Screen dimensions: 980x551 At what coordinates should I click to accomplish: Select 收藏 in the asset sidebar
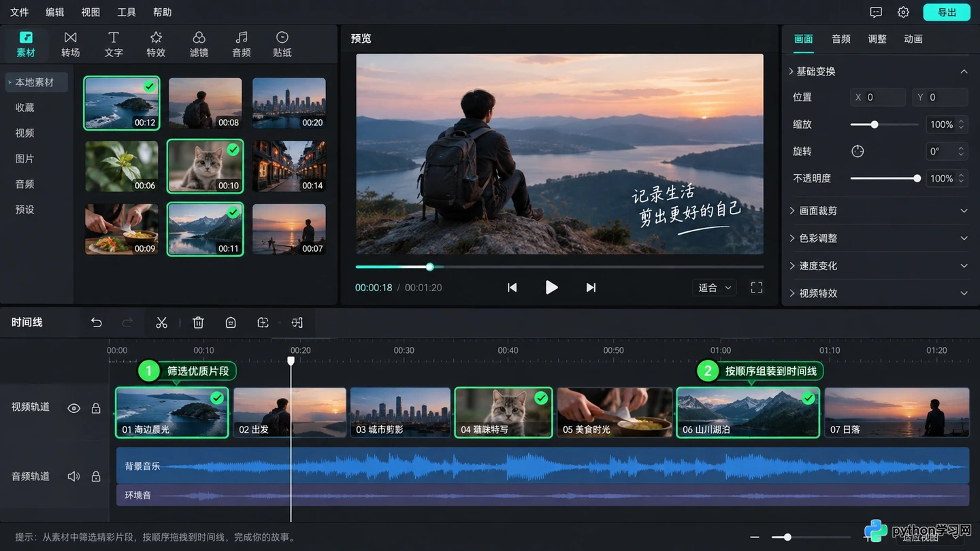pos(24,107)
